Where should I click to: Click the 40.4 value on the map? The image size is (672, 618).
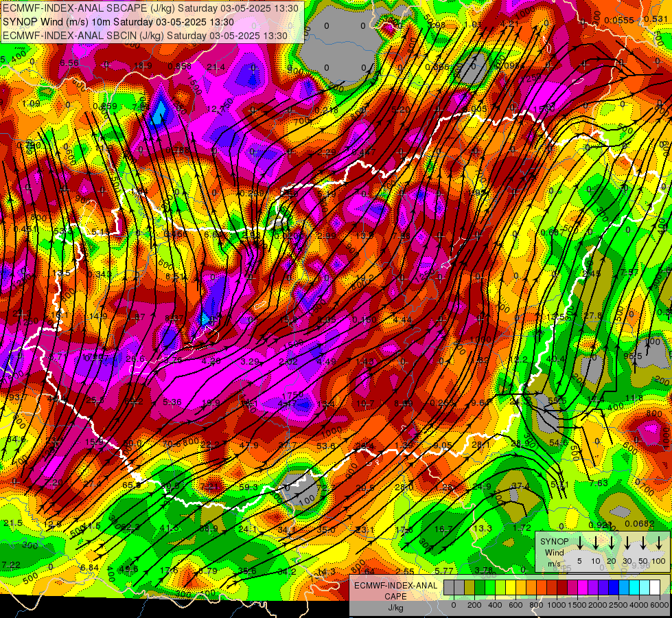tap(556, 359)
